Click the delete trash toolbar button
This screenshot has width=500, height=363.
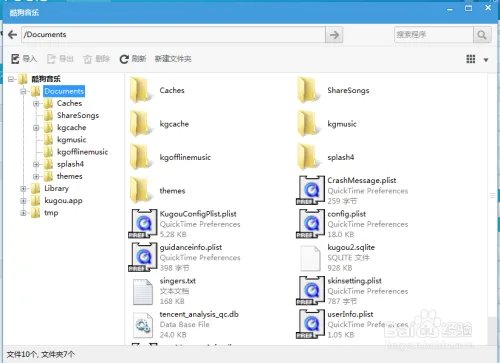tap(97, 59)
